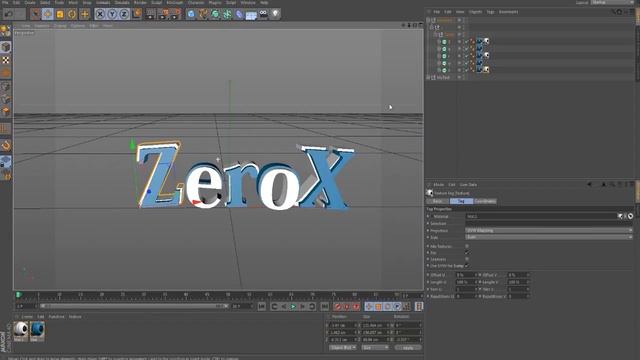The image size is (640, 360).
Task: Switch to the Coordinates tab
Action: [485, 201]
